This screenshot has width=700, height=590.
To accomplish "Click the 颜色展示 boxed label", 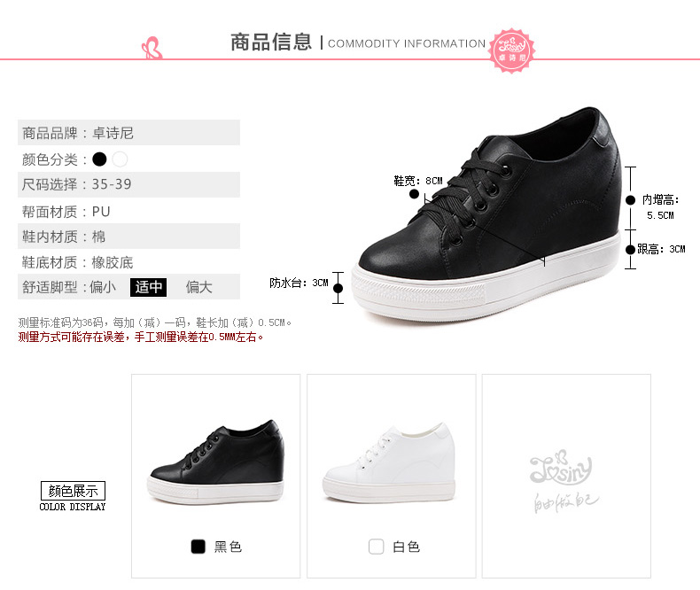I will pyautogui.click(x=73, y=491).
